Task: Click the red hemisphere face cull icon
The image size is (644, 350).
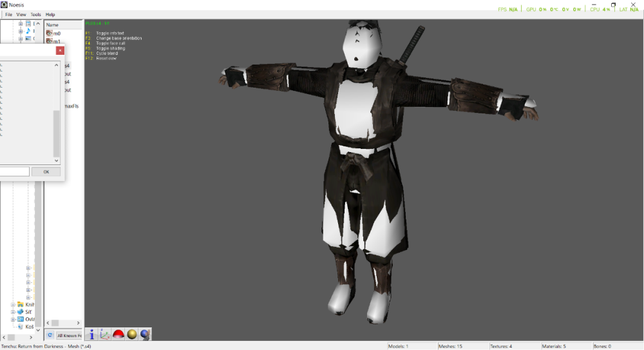Action: tap(118, 335)
